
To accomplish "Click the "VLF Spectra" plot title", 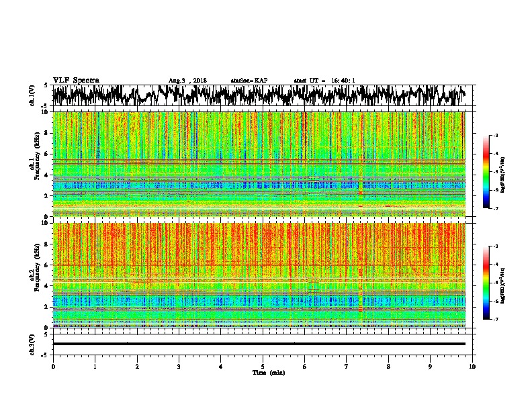I will pos(76,81).
